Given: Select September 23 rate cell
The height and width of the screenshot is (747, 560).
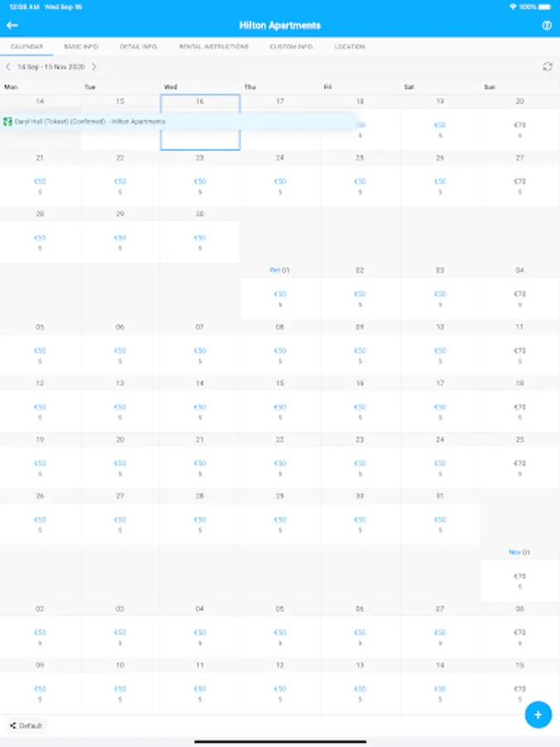Looking at the screenshot, I should click(x=200, y=186).
